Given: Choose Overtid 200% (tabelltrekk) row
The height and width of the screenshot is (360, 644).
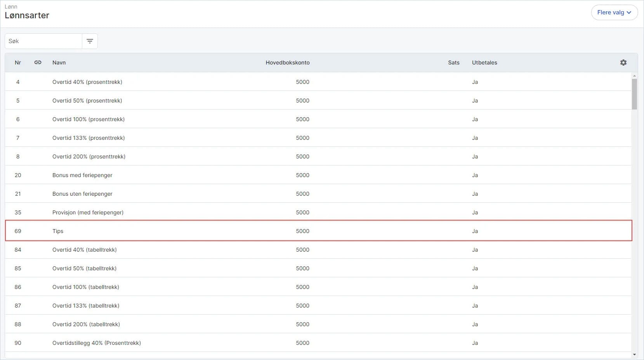Looking at the screenshot, I should pos(318,324).
